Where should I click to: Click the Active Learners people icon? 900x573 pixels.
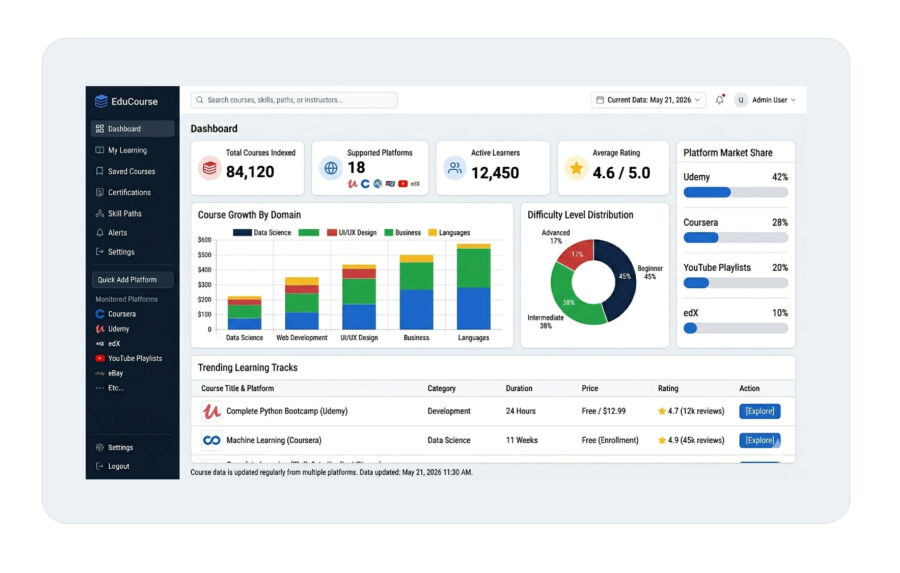click(455, 168)
